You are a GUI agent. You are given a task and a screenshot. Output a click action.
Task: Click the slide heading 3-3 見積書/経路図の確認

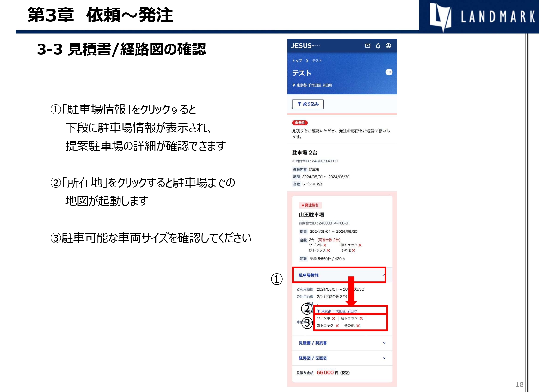121,49
